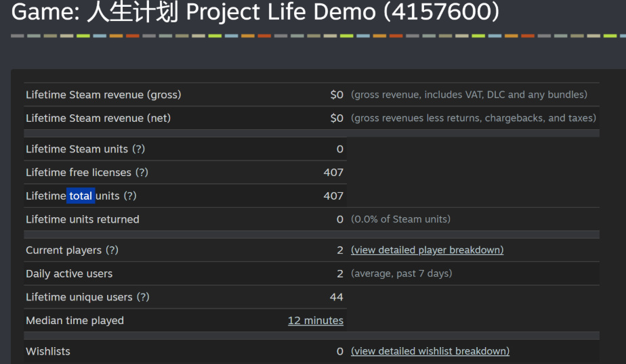Click the (?) beside Lifetime Steam units

click(138, 149)
